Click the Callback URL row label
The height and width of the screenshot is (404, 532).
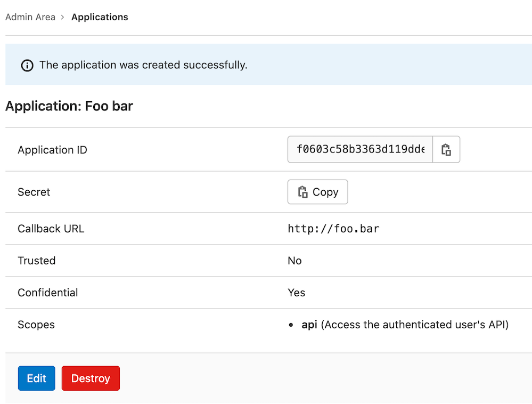[51, 228]
